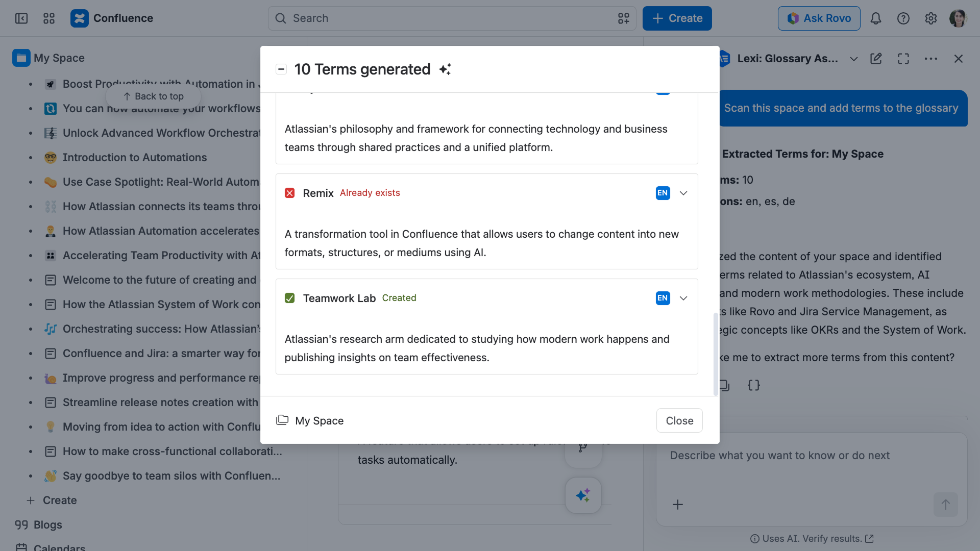Toggle the select-all checkbox in dialog header
Screen dimensions: 980x551
(x=281, y=69)
